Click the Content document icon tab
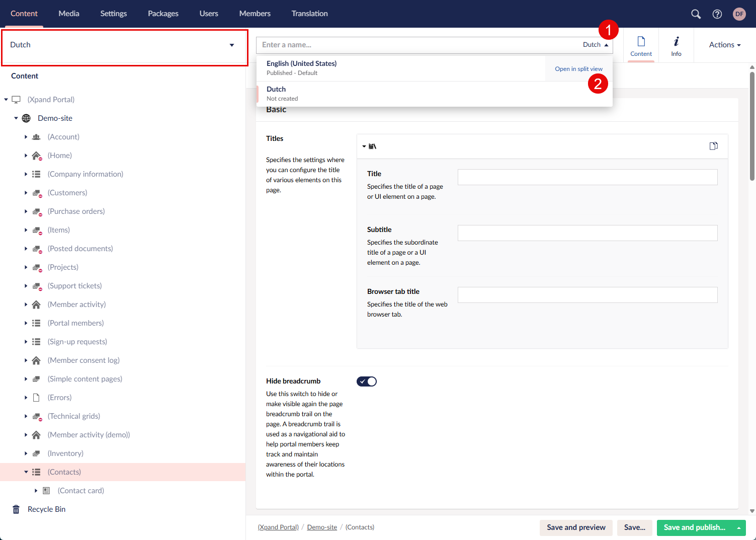This screenshot has height=540, width=756. pos(641,46)
